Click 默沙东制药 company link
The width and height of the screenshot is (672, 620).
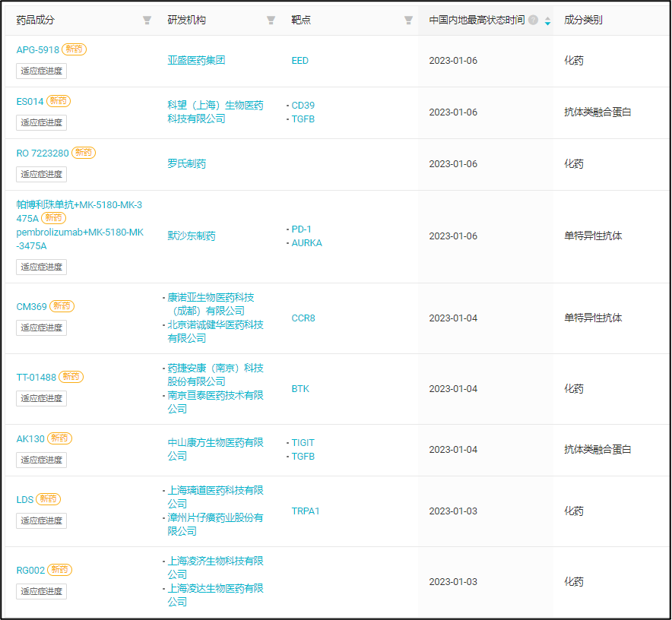coord(192,236)
